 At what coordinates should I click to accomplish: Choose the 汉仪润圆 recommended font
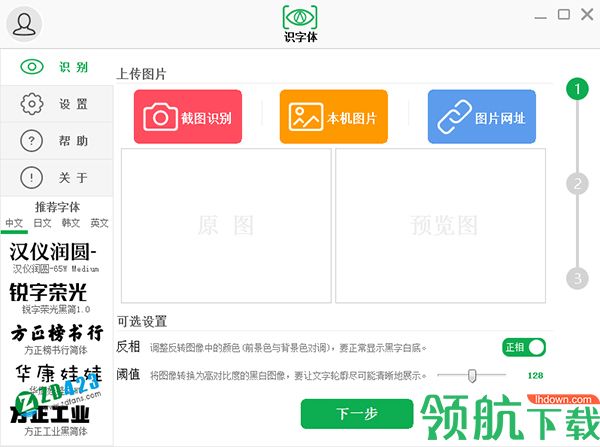(x=54, y=258)
